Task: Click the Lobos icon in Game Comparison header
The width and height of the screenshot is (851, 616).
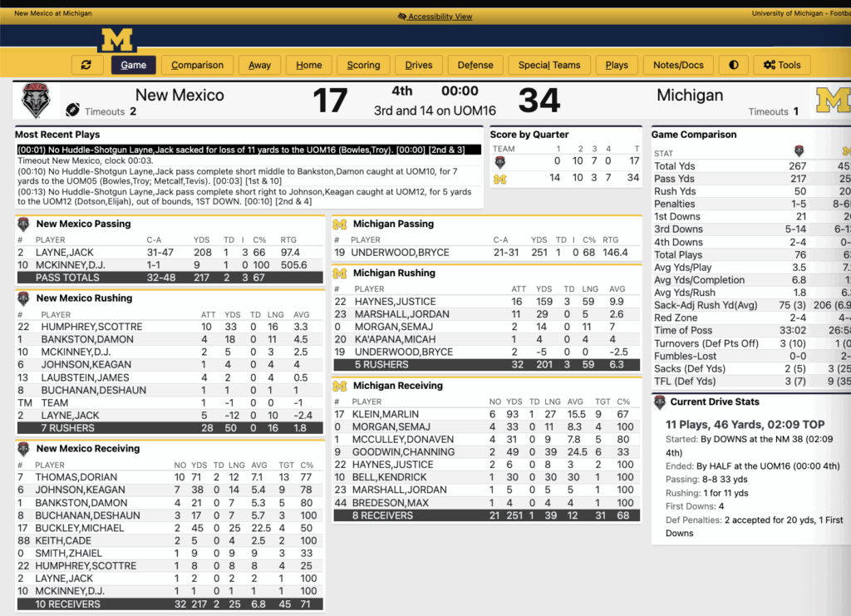Action: point(799,150)
